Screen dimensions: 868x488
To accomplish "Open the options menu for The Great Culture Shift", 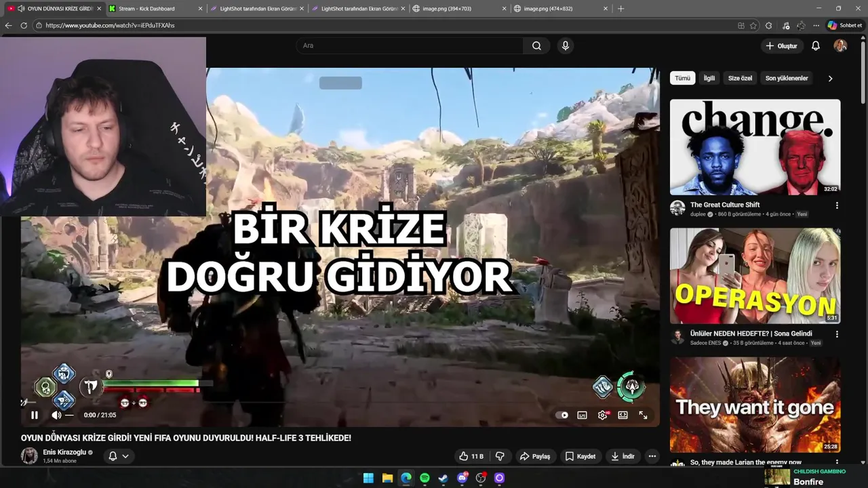I will [836, 205].
